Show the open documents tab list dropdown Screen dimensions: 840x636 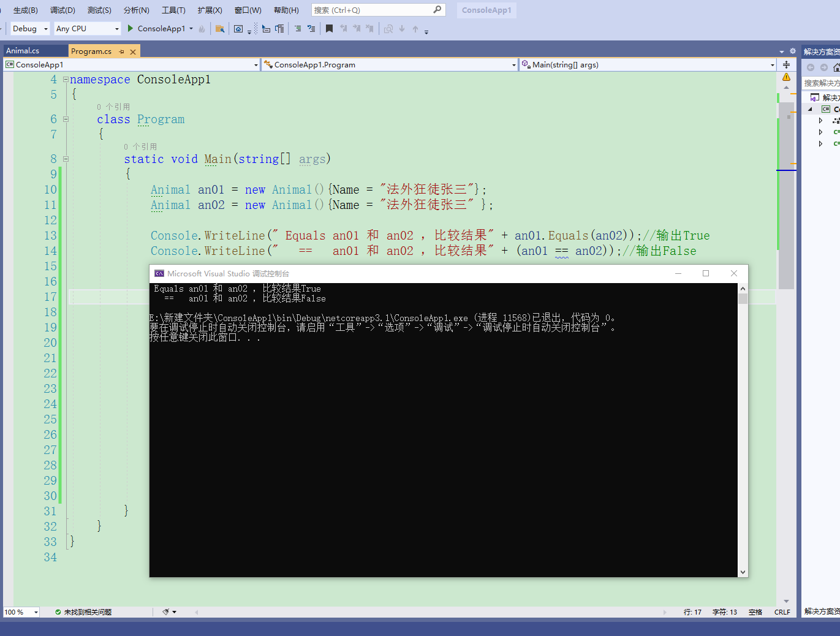pos(782,51)
